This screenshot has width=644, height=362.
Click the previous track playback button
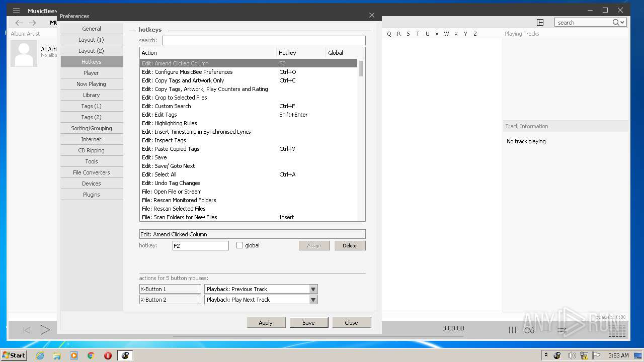[x=27, y=330]
